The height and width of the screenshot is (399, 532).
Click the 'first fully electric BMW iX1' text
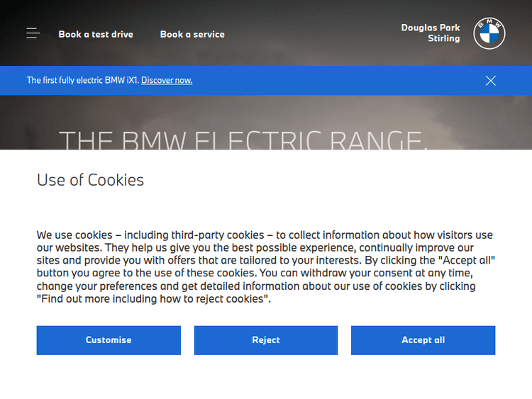(x=83, y=81)
